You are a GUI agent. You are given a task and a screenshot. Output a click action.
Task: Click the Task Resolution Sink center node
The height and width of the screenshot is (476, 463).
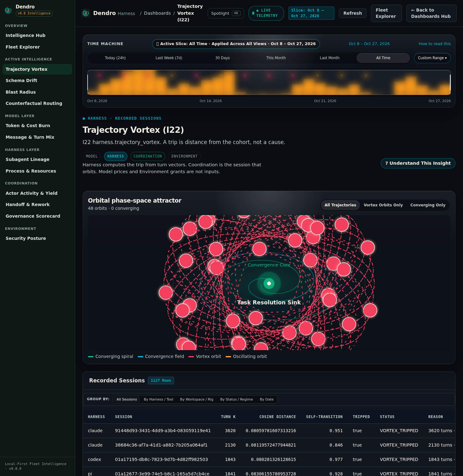coord(269,283)
